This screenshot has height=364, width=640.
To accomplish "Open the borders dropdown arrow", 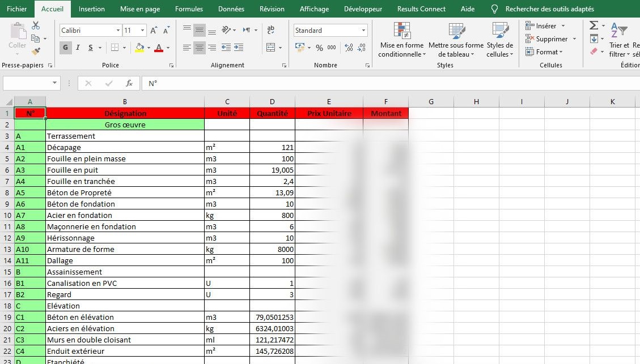I will point(124,48).
